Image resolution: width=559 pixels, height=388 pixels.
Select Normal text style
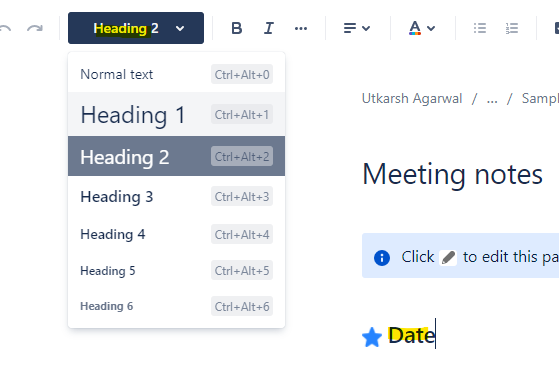click(176, 74)
